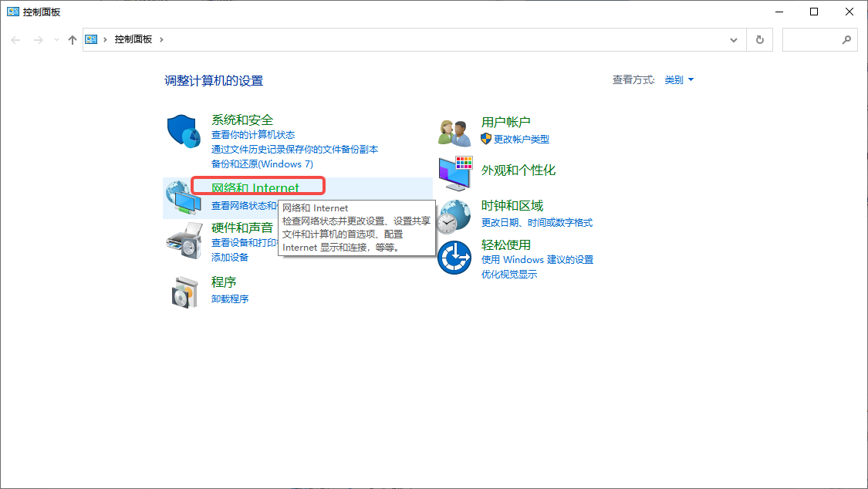Refresh the Control Panel view

[x=759, y=40]
